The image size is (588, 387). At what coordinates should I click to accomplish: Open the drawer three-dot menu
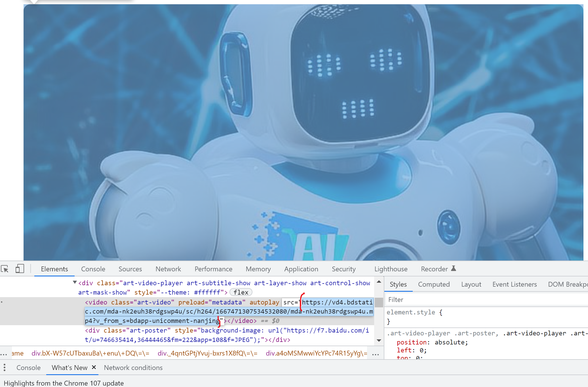pos(5,368)
